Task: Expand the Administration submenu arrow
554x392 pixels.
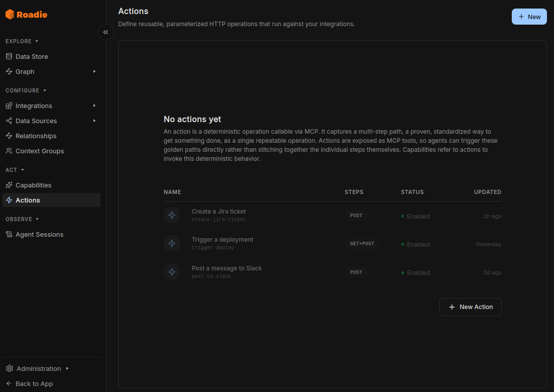Action: (x=67, y=369)
